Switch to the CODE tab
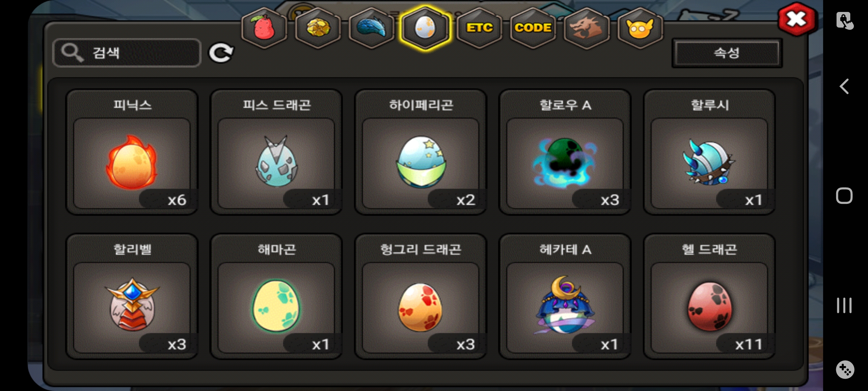The width and height of the screenshot is (868, 391). [533, 28]
